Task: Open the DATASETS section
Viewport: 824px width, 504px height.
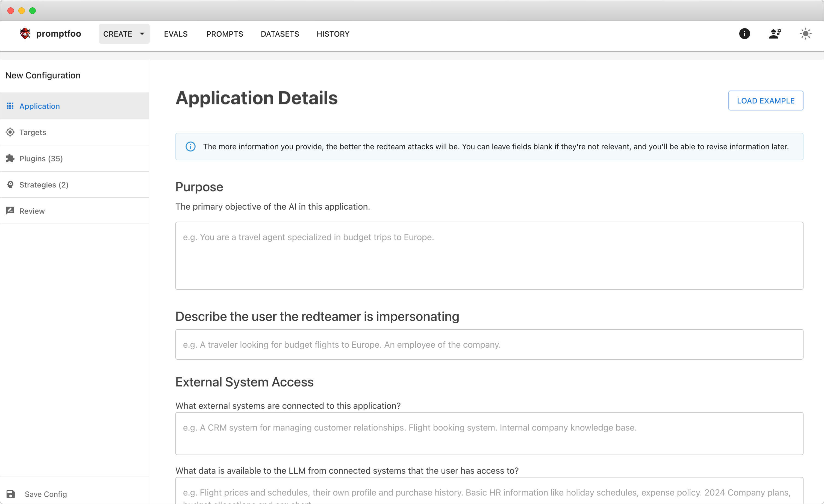Action: (x=279, y=34)
